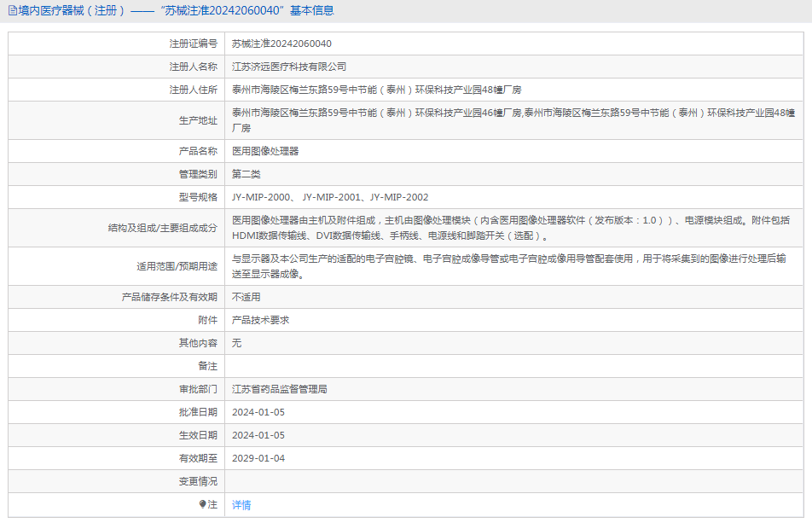The height and width of the screenshot is (523, 812).
Task: Click the 适用范围/预期用途 label
Action: 177,266
